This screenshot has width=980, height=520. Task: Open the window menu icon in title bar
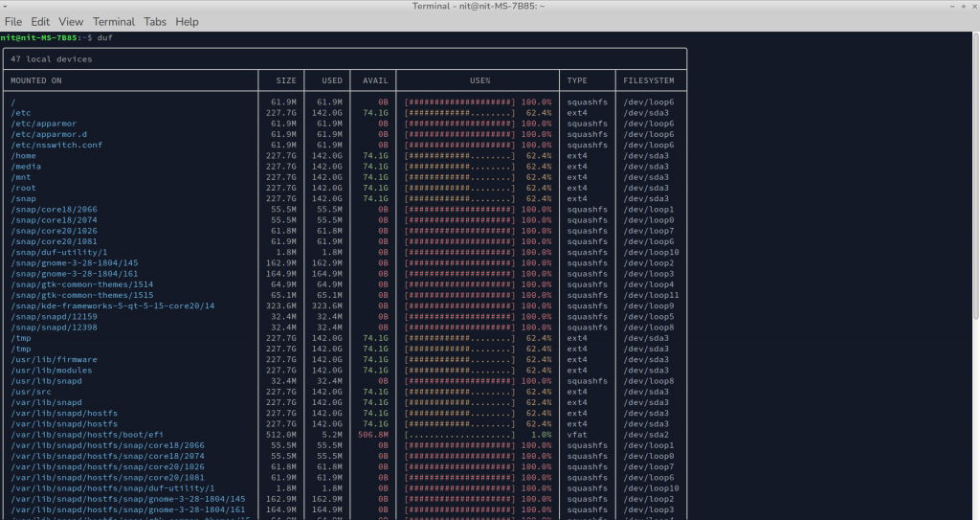[x=5, y=6]
